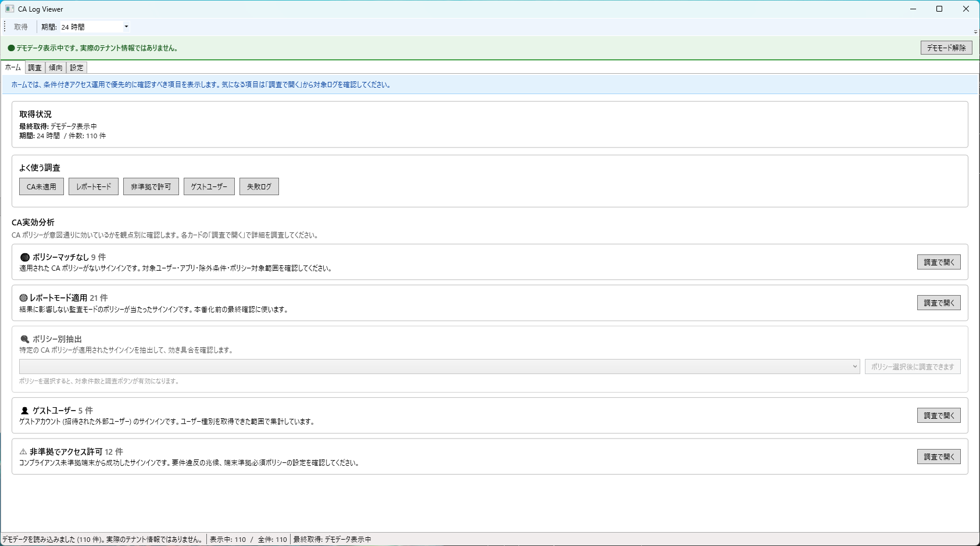Expand the policy selection combo box

click(x=854, y=367)
